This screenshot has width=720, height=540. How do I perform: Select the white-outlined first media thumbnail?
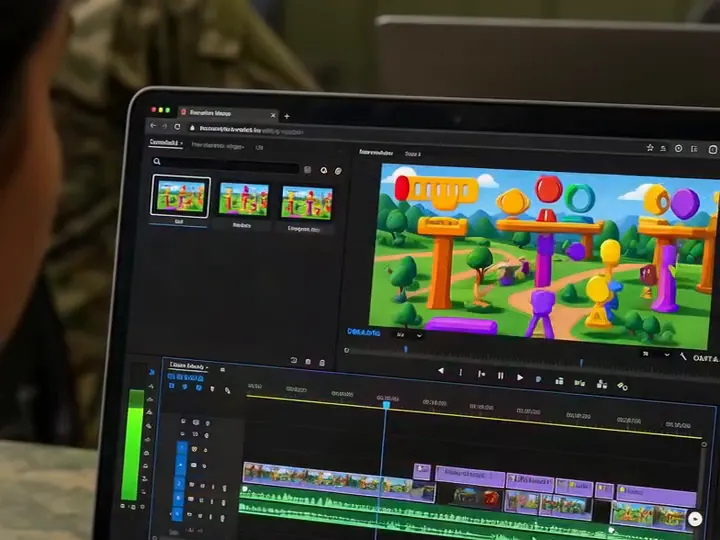(x=180, y=196)
